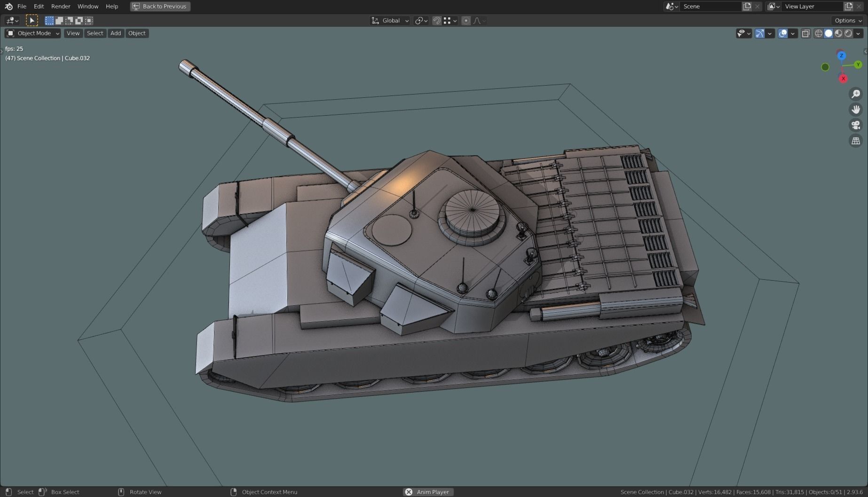Click the zoom view magnifier icon

click(x=856, y=94)
